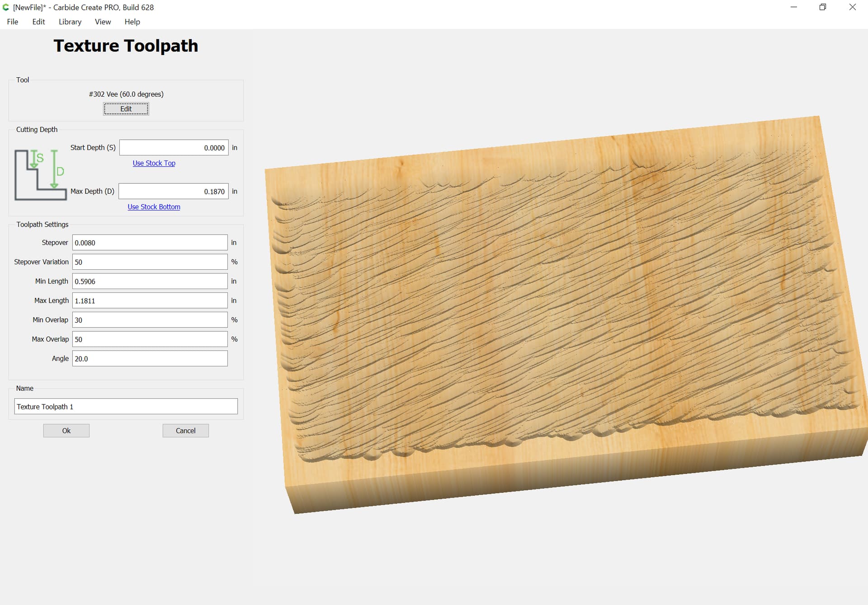Click into the Angle field
The image size is (868, 605).
[x=150, y=358]
